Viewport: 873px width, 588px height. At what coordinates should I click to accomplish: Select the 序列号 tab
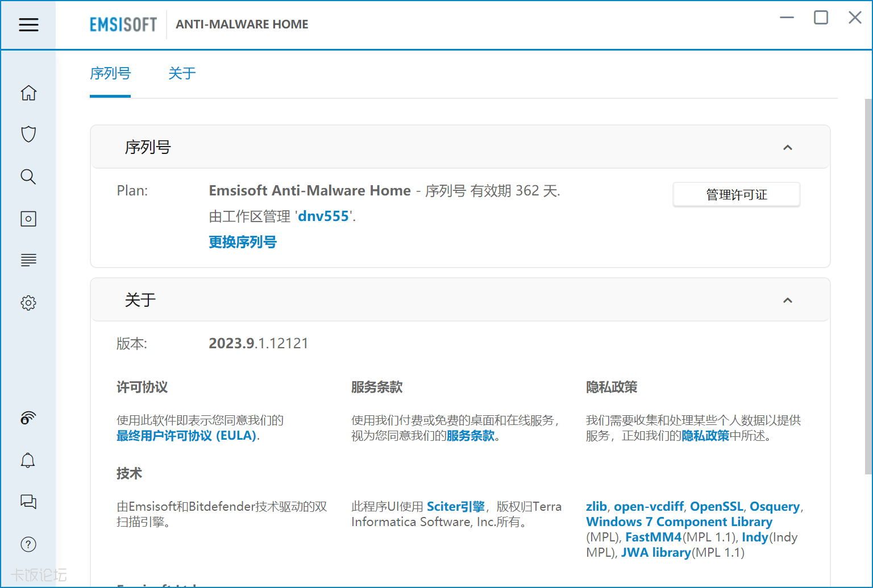110,73
